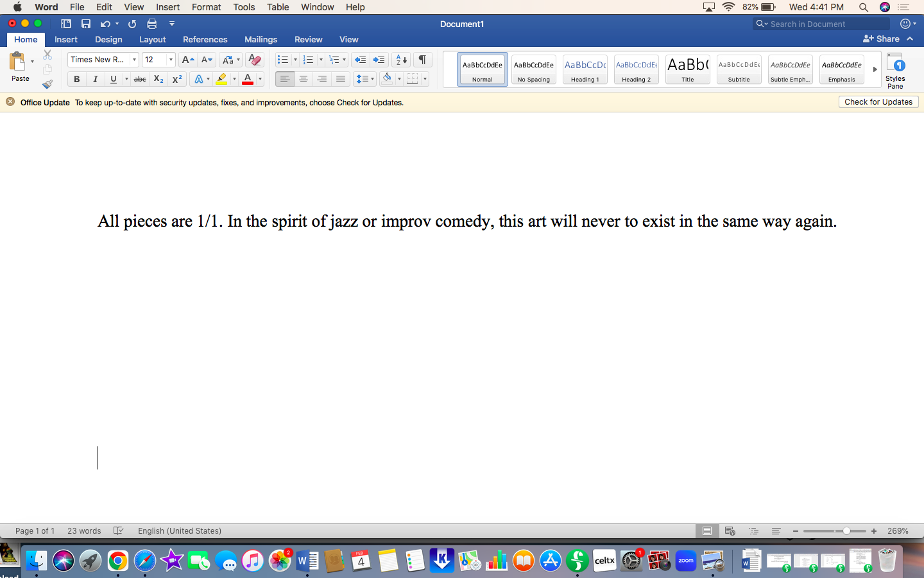Screen dimensions: 924x578
Task: Align text left
Action: point(285,79)
